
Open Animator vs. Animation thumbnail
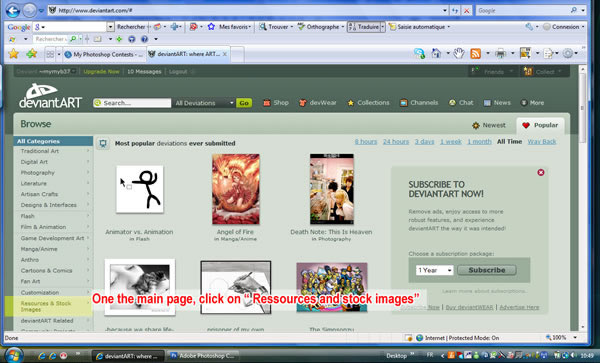(x=140, y=189)
